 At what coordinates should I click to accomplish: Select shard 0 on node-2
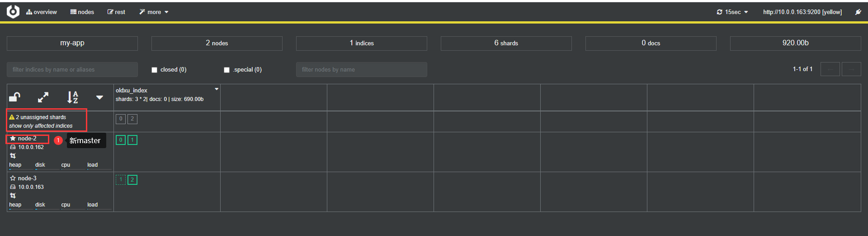click(121, 140)
